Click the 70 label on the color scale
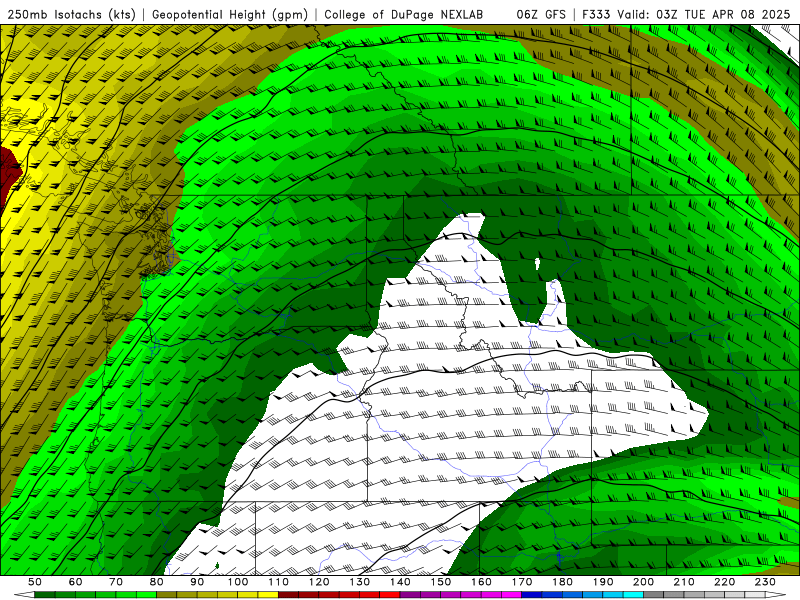The width and height of the screenshot is (800, 600). point(116,582)
